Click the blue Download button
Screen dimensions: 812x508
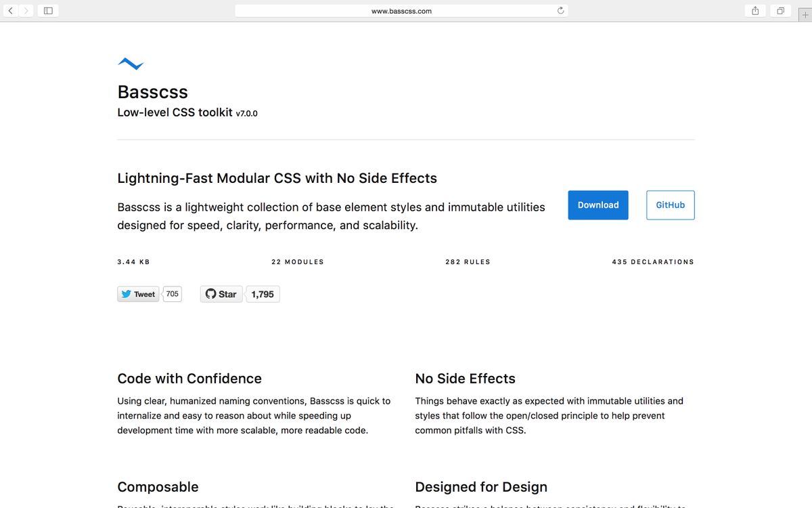click(x=598, y=205)
